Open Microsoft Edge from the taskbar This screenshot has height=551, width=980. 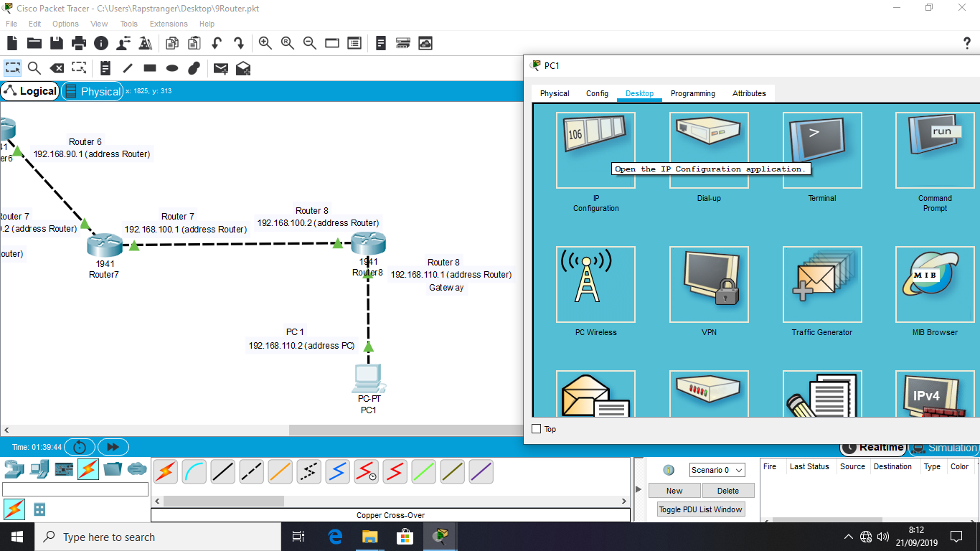pyautogui.click(x=335, y=537)
